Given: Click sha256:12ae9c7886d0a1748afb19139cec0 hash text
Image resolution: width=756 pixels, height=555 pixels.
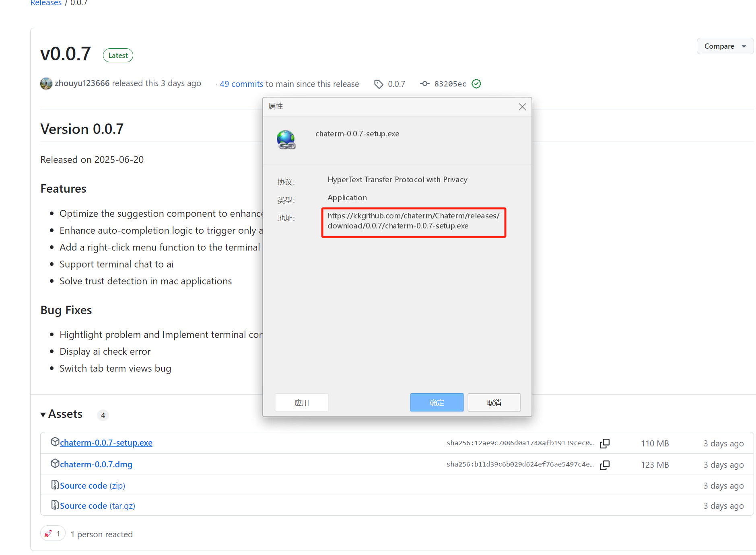Looking at the screenshot, I should (x=520, y=443).
